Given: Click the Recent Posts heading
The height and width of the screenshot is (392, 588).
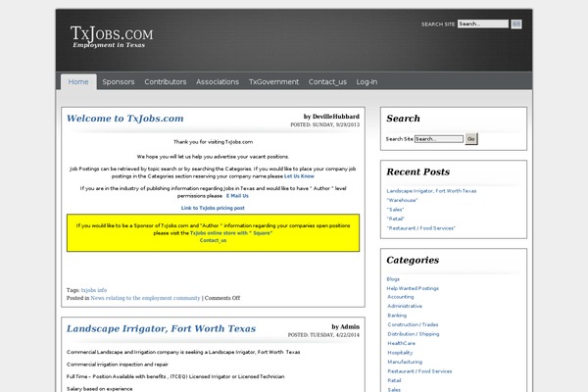Looking at the screenshot, I should (418, 171).
